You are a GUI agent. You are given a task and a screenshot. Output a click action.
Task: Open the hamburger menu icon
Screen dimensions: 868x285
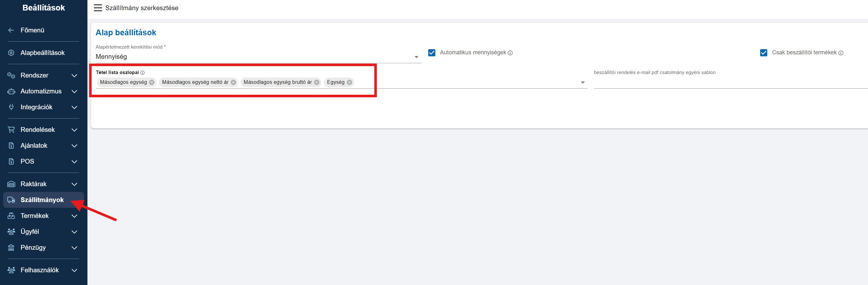pos(98,8)
